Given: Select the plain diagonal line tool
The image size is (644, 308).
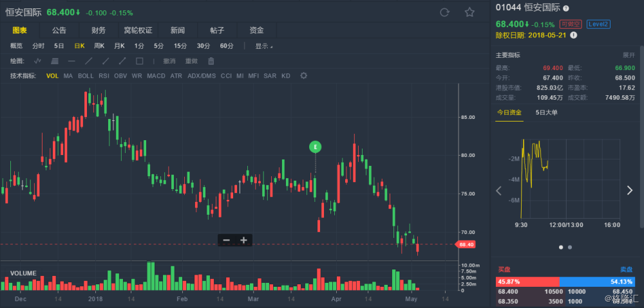Looking at the screenshot, I should [88, 61].
